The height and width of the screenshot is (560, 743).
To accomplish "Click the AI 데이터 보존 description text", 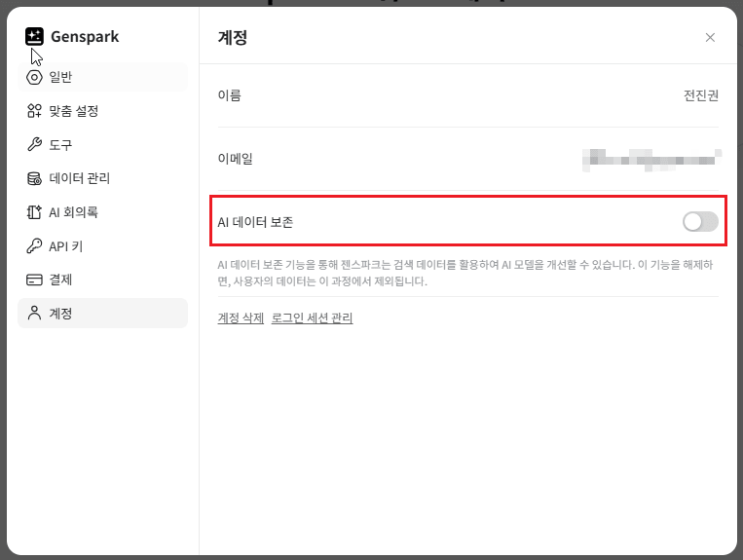I will click(x=465, y=273).
